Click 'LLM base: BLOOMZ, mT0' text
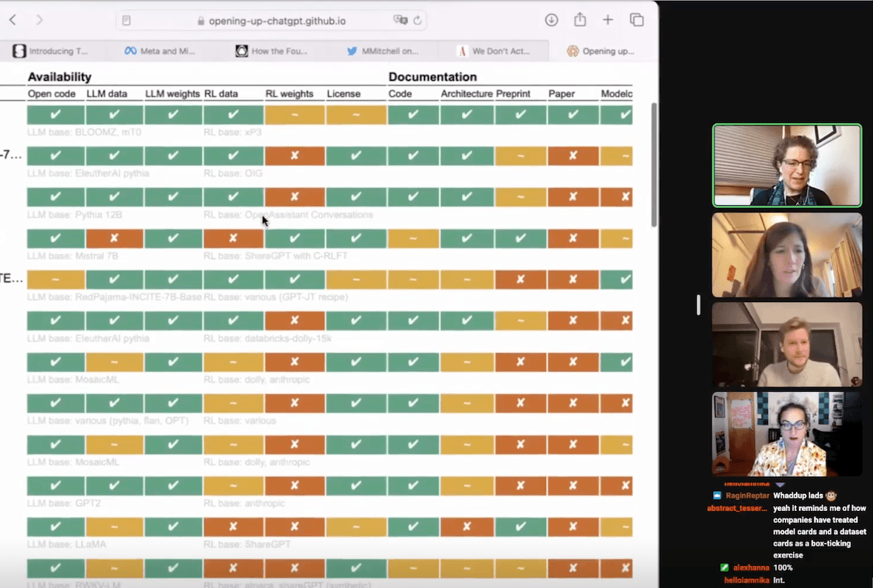This screenshot has width=873, height=588. pos(84,132)
